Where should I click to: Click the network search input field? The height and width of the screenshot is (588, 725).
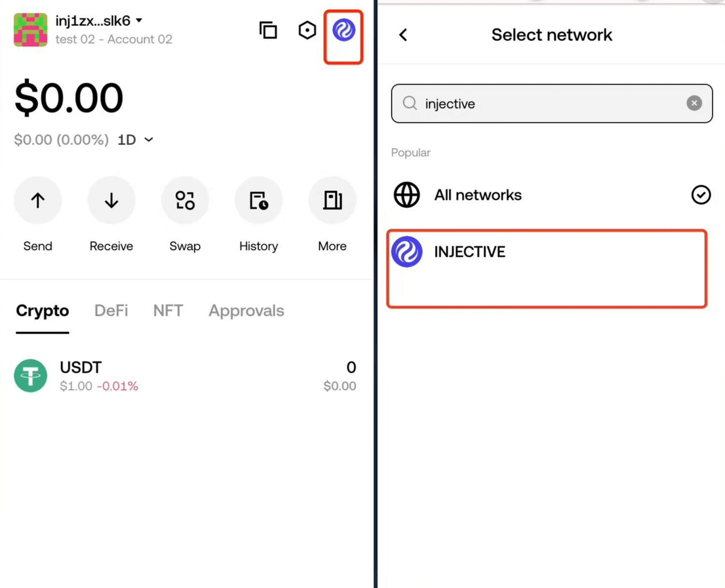coord(544,104)
